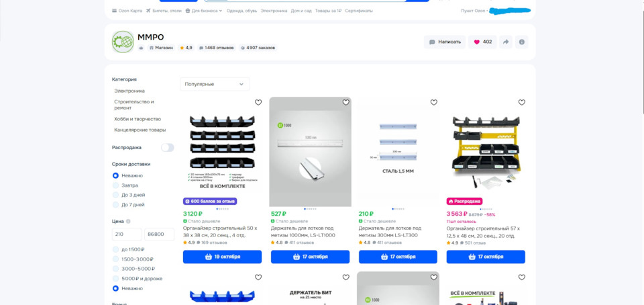
Task: Toggle the Распродажа switch
Action: pyautogui.click(x=168, y=148)
